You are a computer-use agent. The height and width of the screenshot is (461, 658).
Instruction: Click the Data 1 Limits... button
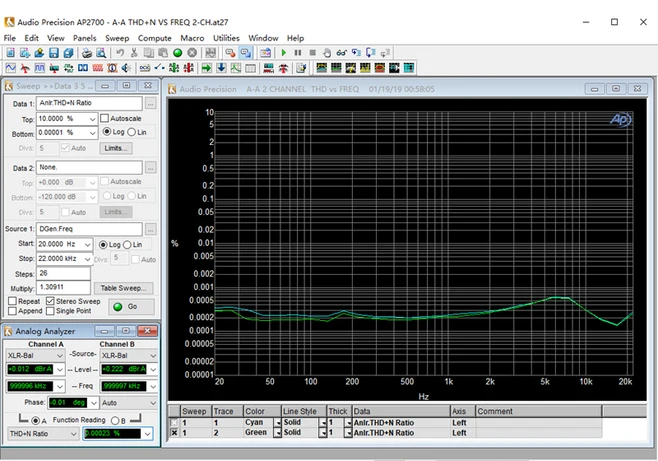(116, 148)
